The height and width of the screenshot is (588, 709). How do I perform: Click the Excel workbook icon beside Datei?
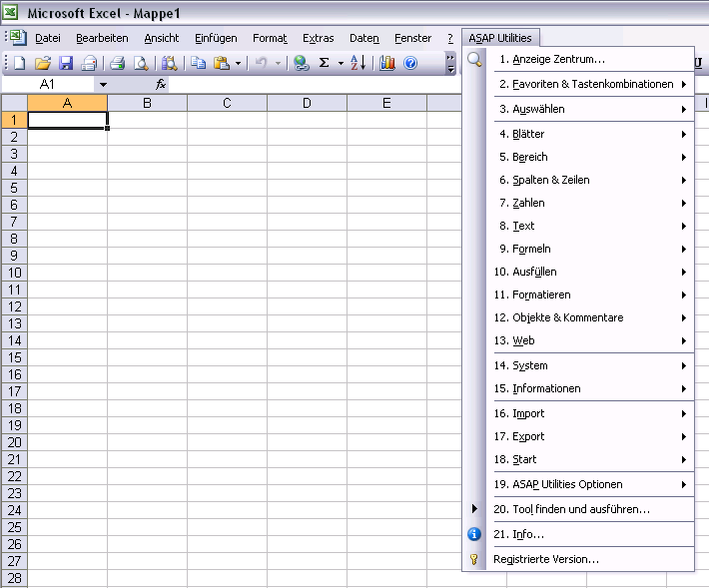coord(18,38)
